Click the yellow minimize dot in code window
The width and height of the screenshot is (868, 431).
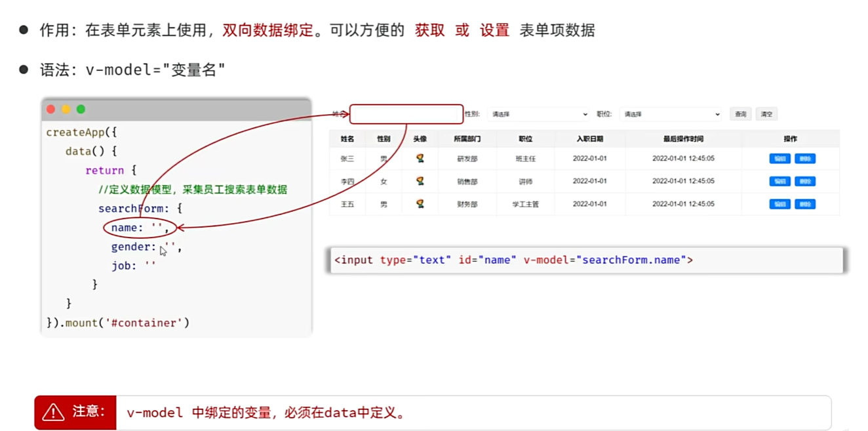point(66,110)
